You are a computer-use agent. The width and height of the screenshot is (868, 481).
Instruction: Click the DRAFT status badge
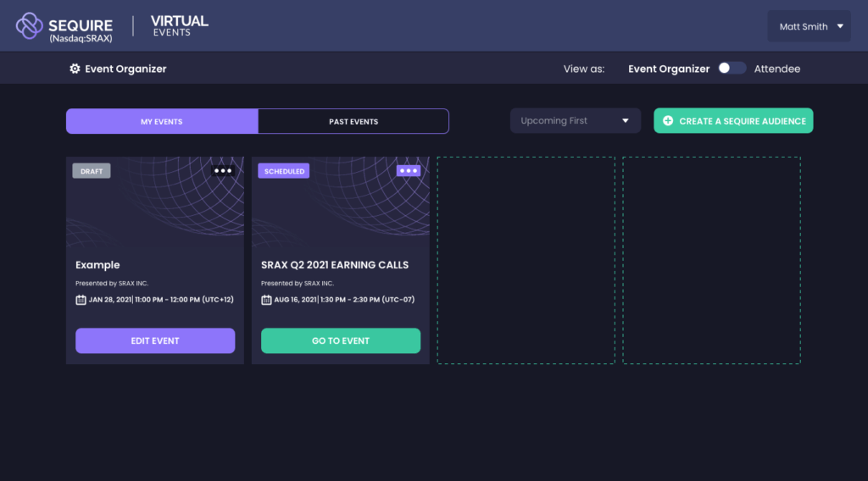[92, 171]
